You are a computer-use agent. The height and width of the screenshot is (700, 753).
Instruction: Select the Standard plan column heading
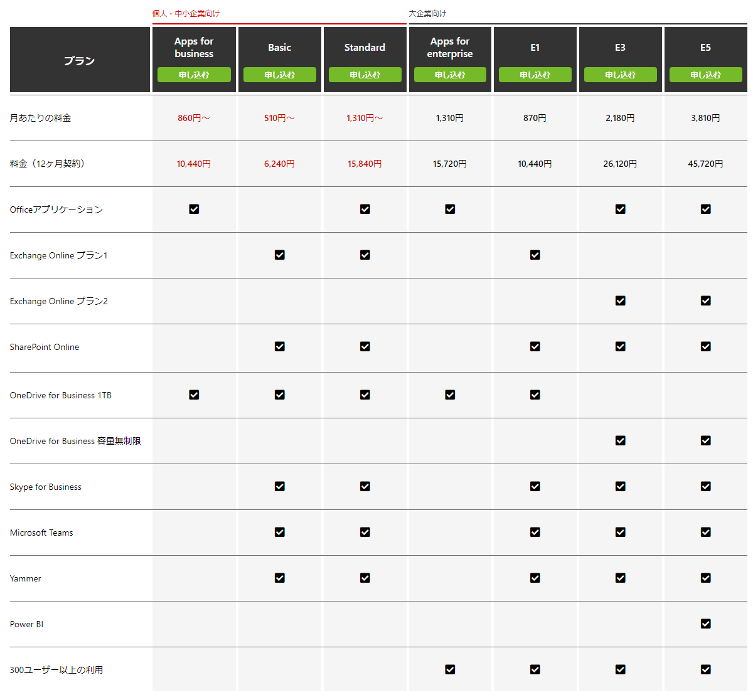point(365,48)
